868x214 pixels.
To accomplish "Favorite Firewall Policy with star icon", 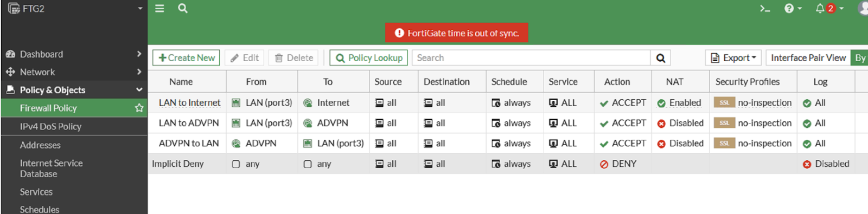I will point(139,108).
